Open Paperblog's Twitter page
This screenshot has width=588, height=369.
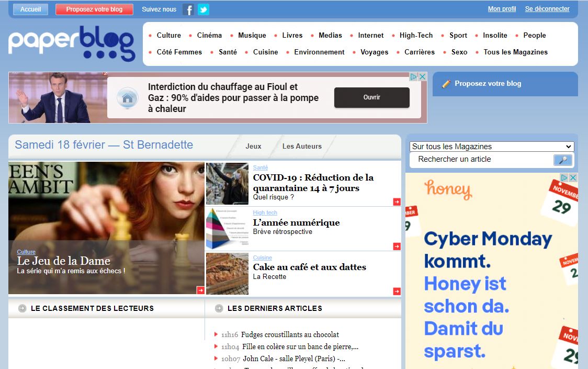pos(203,9)
